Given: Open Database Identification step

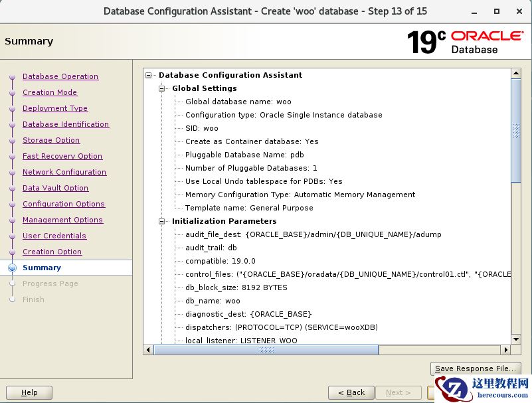Looking at the screenshot, I should 66,124.
